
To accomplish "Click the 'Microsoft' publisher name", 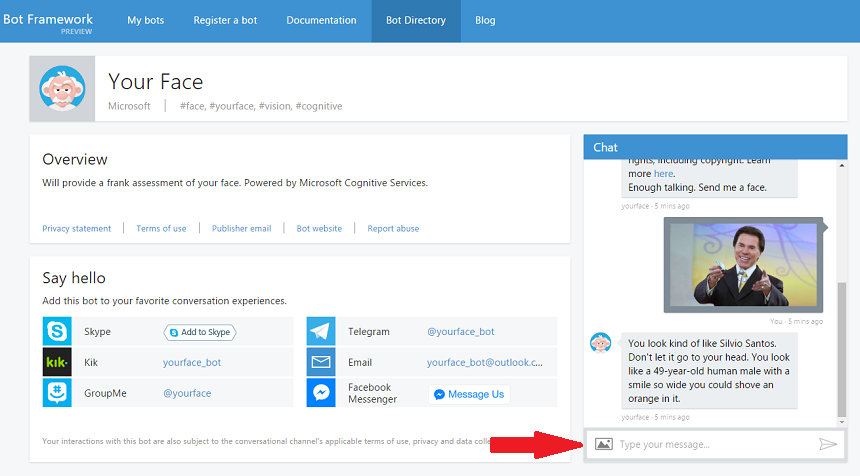I will coord(129,106).
